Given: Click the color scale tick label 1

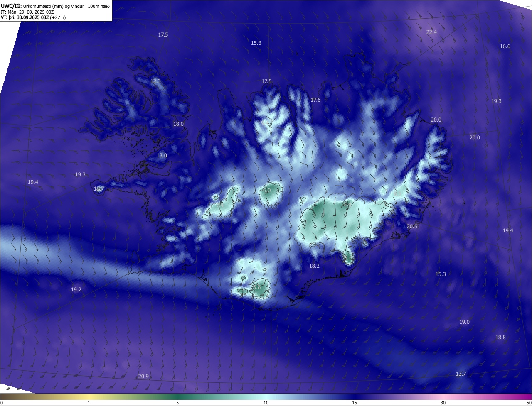Looking at the screenshot, I should tap(89, 403).
